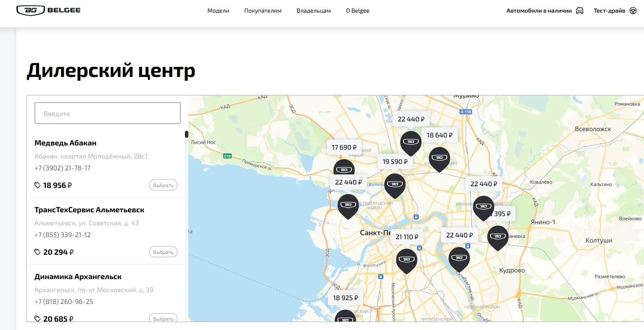Viewport: 644px width, 330px height.
Task: Click the address Абакан, квартал Молодёжный, 2Вс1
Action: [x=91, y=156]
